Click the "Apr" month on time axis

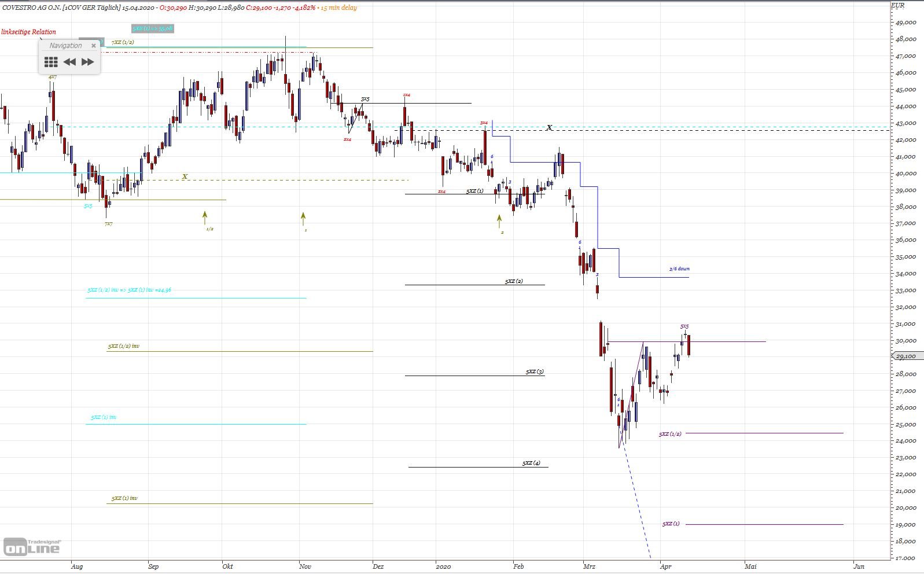click(x=665, y=566)
